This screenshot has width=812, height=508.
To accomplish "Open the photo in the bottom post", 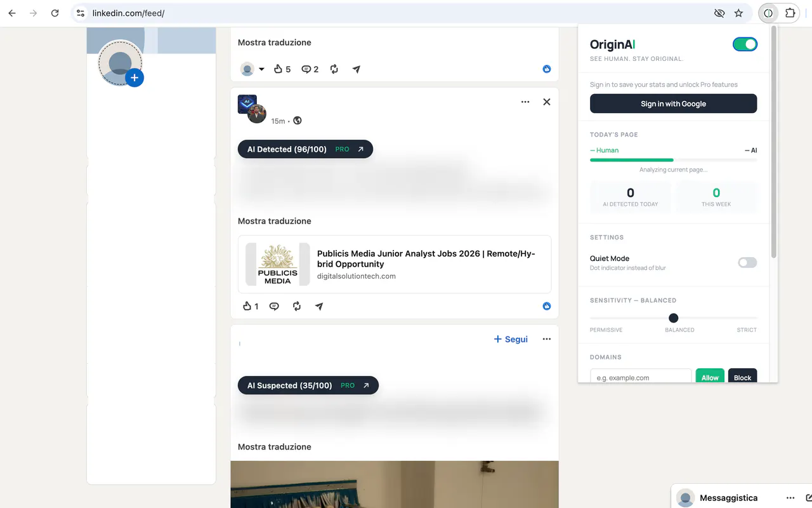I will 395,485.
